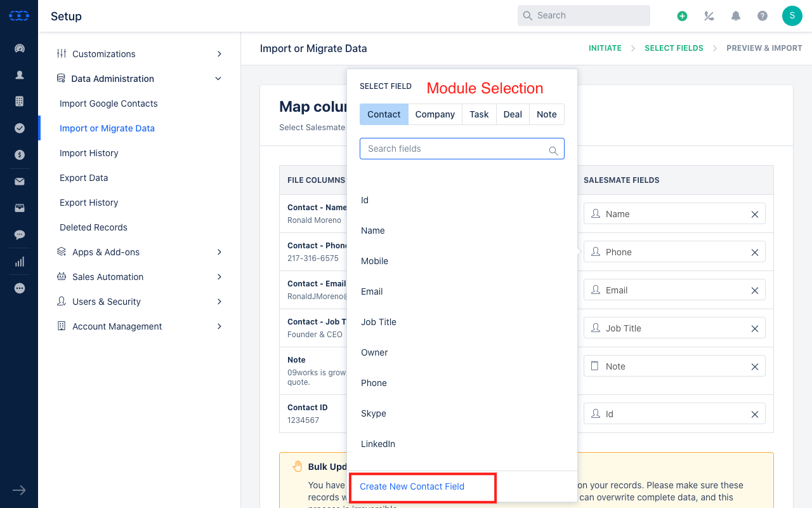The image size is (812, 508).
Task: Open Import or Migrate Data page
Action: [x=107, y=128]
